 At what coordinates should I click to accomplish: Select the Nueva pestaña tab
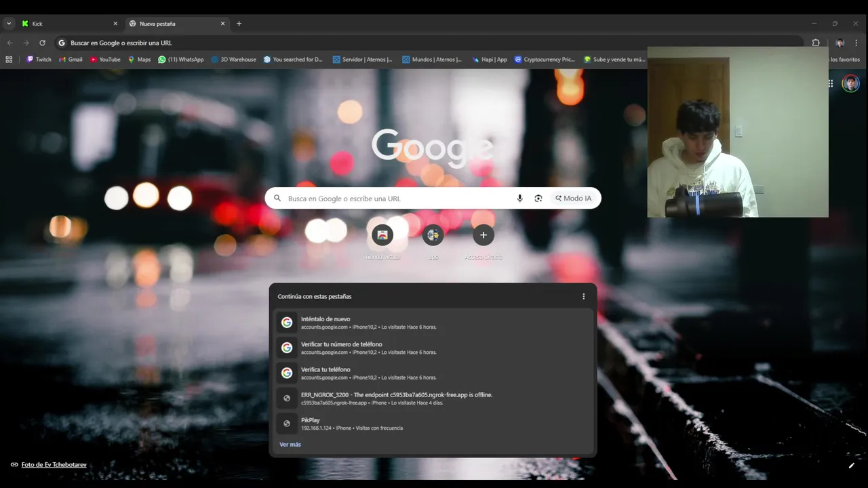pos(178,24)
